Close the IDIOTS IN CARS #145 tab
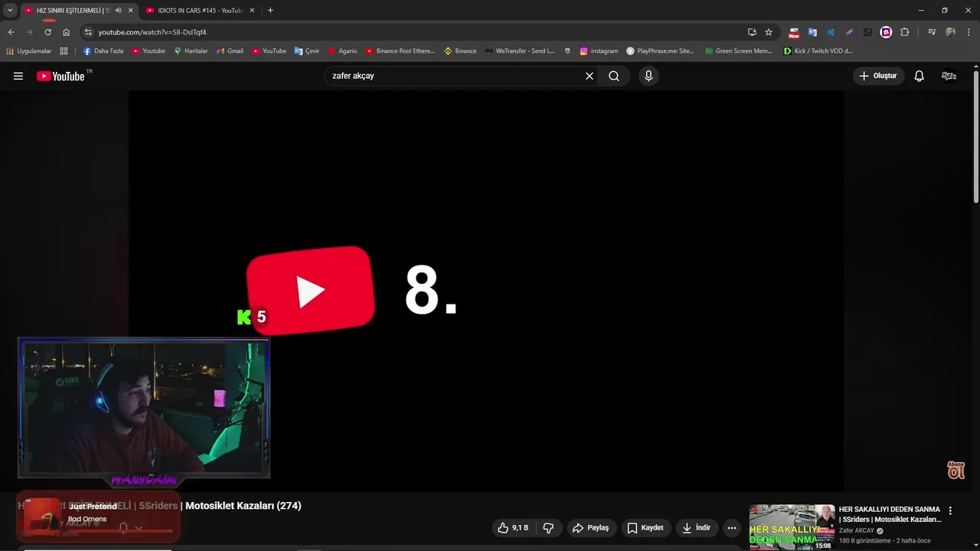This screenshot has height=551, width=980. coord(252,11)
